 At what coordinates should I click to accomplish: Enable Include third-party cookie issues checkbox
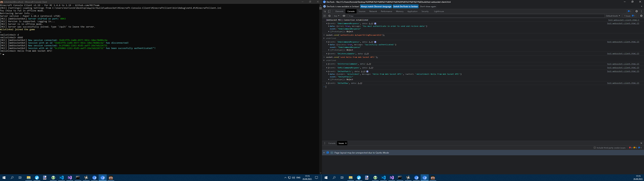(x=595, y=148)
